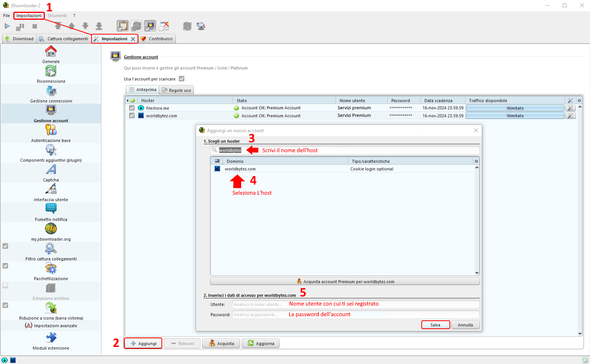
Task: Select worldbytez.com row in hoster list
Action: 342,169
